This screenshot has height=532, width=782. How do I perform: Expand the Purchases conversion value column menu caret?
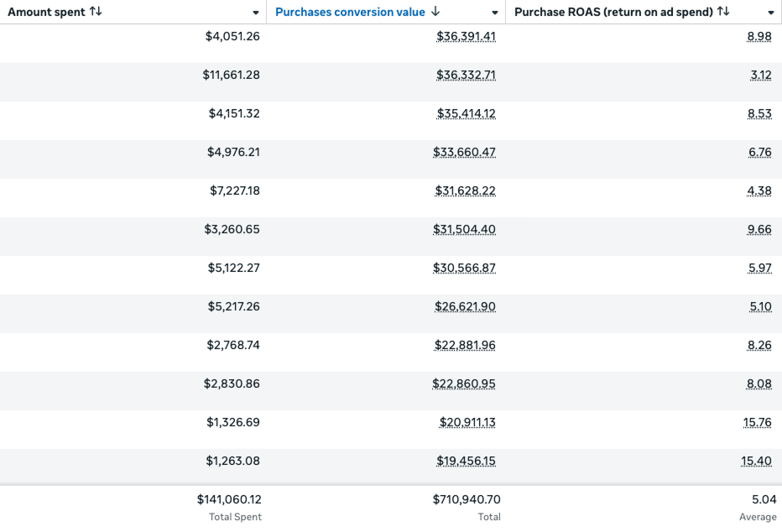coord(495,13)
